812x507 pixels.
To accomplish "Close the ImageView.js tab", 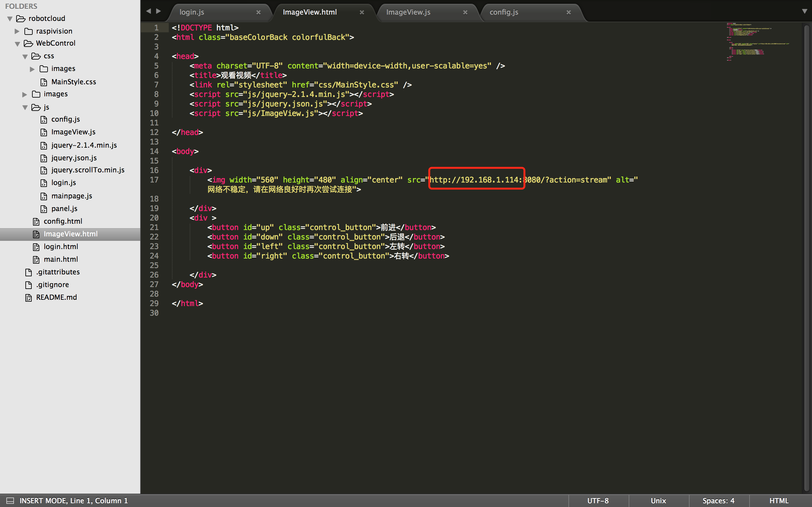I will [465, 12].
